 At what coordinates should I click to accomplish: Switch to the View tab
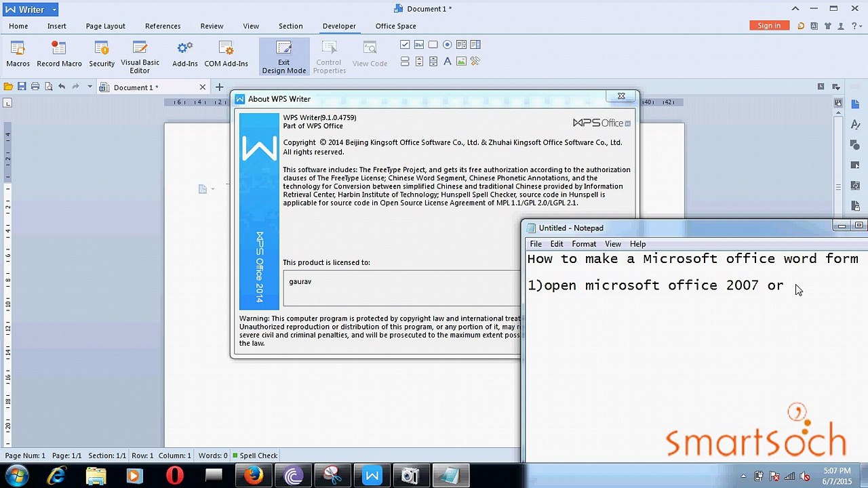[251, 26]
